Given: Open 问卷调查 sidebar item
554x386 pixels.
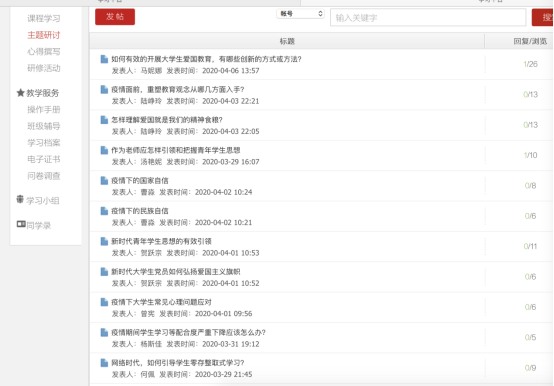Looking at the screenshot, I should point(44,176).
